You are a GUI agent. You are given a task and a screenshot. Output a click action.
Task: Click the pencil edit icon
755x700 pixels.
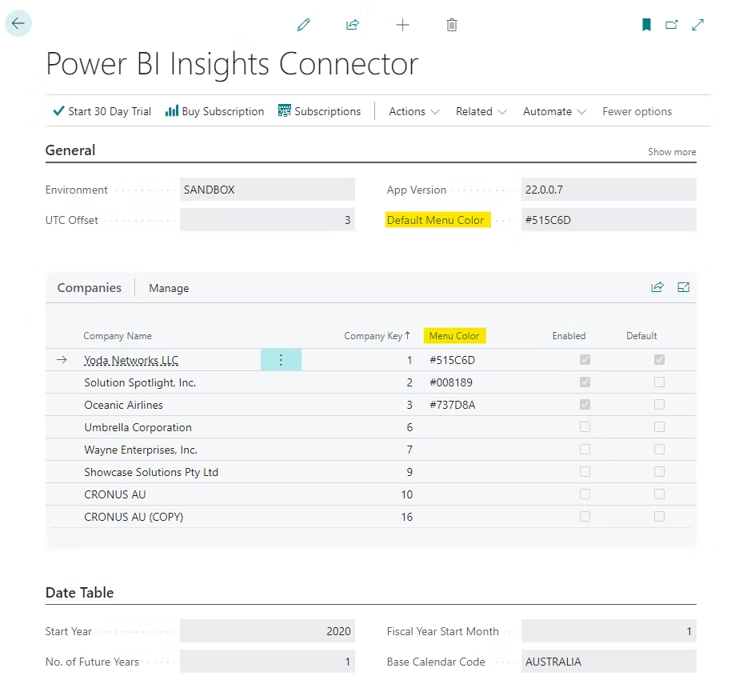coord(303,25)
